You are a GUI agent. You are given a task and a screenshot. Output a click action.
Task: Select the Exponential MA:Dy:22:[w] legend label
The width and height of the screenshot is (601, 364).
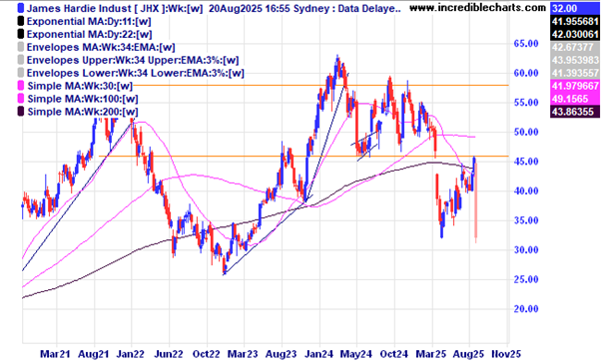[x=89, y=35]
